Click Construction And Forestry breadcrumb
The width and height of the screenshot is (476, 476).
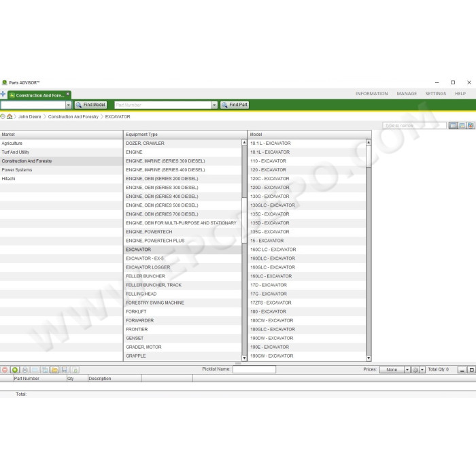(x=73, y=116)
